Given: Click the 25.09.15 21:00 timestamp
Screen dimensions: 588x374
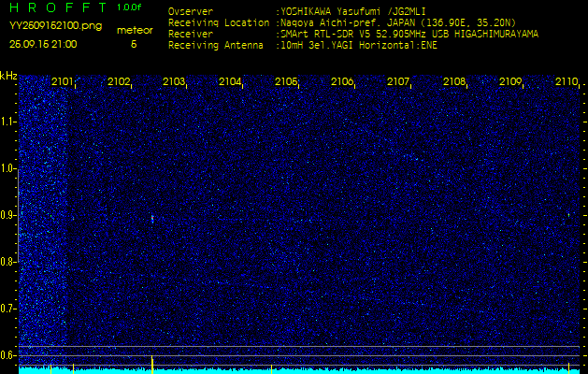Looking at the screenshot, I should 43,44.
